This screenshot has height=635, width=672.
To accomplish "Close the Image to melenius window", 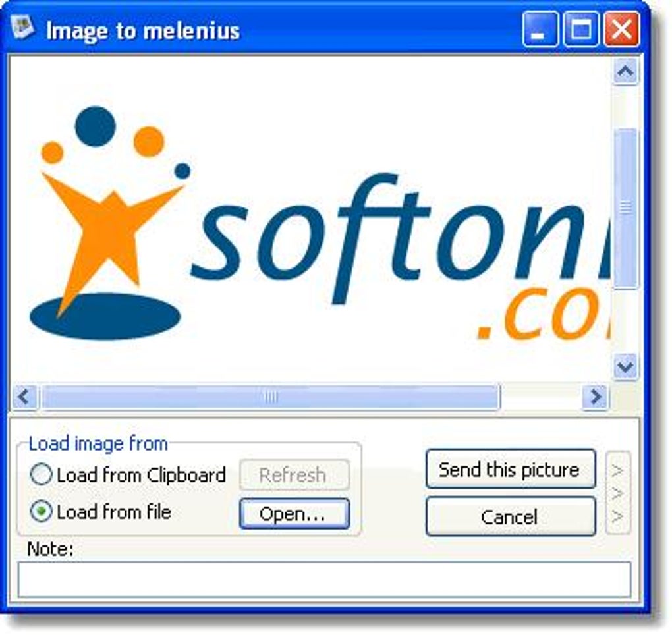I will (x=621, y=30).
